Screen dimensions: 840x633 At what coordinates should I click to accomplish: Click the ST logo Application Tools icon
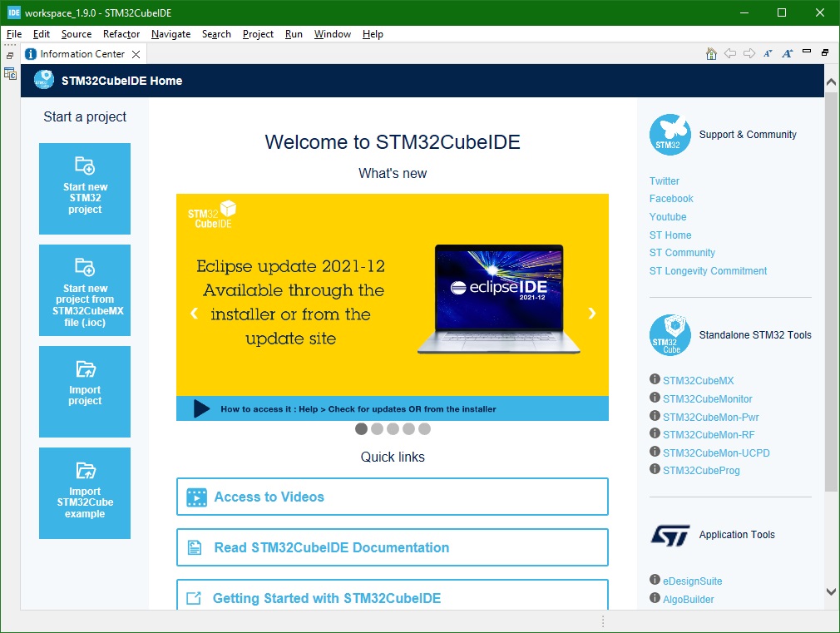[670, 536]
